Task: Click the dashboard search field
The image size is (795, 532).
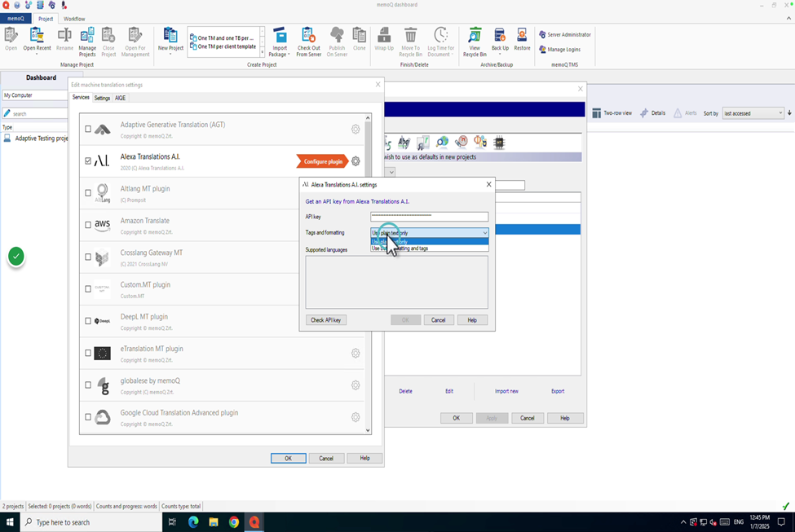Action: 34,113
